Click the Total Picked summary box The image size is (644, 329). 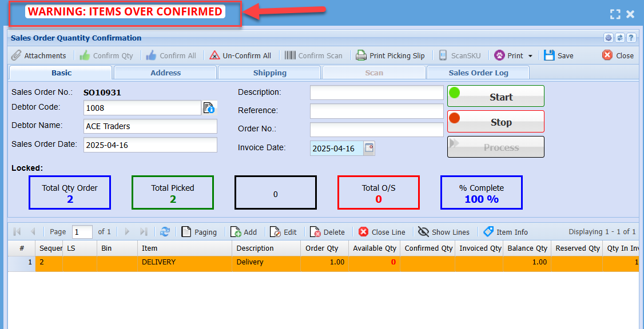[173, 192]
